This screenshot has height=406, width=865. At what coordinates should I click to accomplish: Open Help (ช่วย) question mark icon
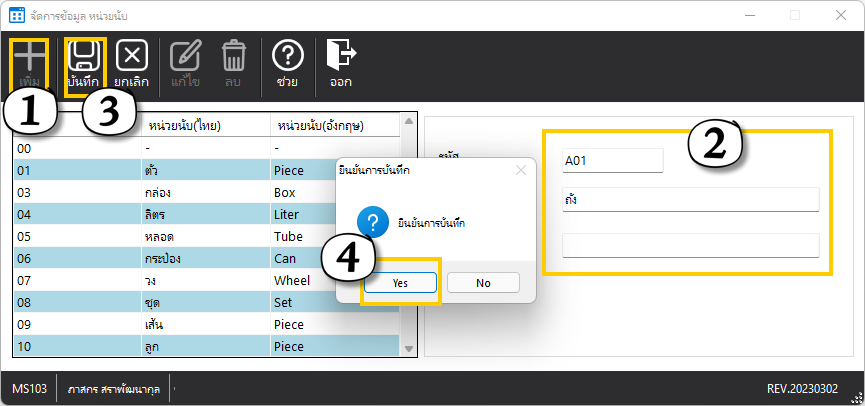[x=288, y=56]
